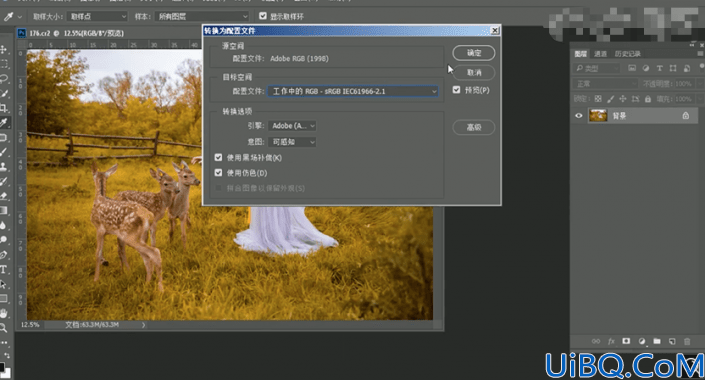705x380 pixels.
Task: Select the Dodge tool
Action: (4, 240)
